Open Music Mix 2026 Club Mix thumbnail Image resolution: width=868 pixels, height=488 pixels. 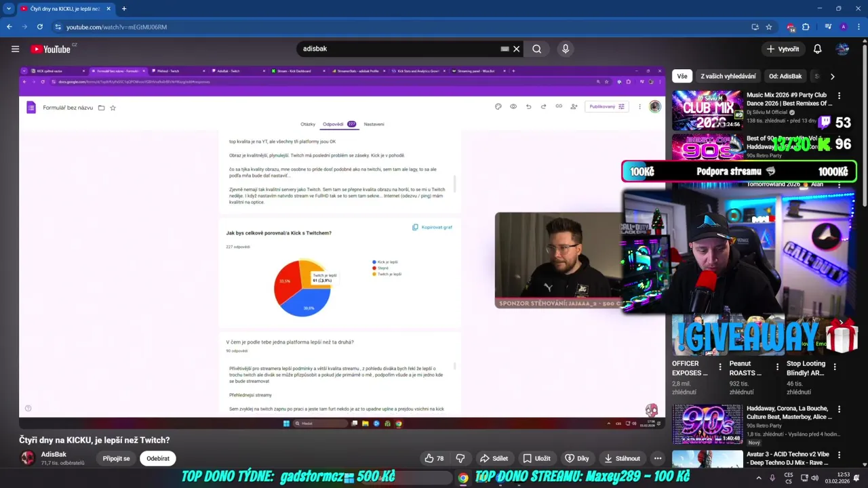tap(707, 110)
